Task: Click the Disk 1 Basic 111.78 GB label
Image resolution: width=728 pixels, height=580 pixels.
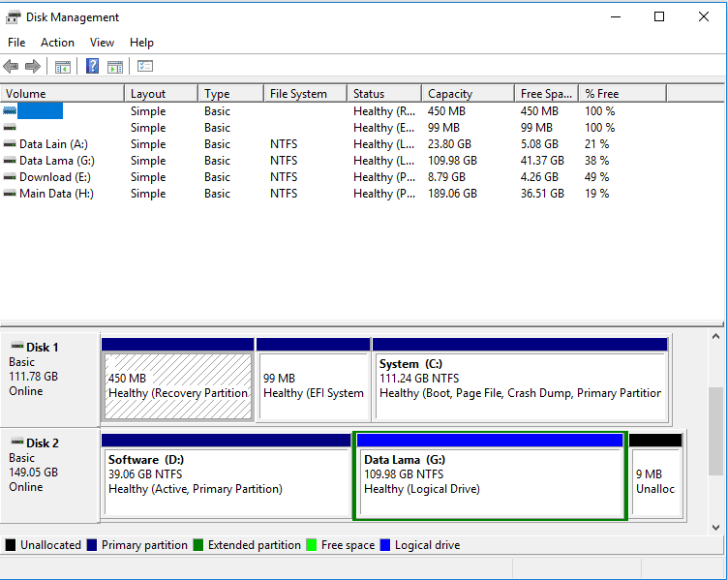Action: pyautogui.click(x=50, y=380)
